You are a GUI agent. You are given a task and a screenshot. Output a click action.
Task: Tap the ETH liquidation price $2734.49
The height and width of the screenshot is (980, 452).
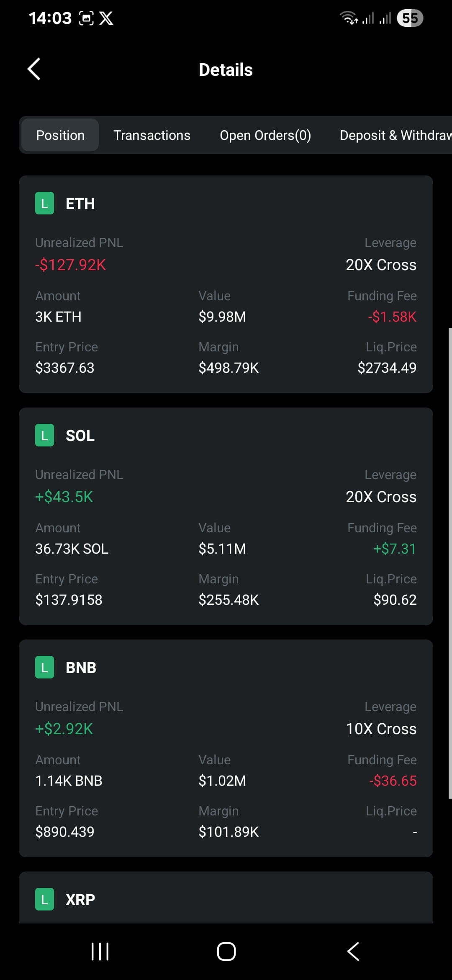pyautogui.click(x=387, y=368)
